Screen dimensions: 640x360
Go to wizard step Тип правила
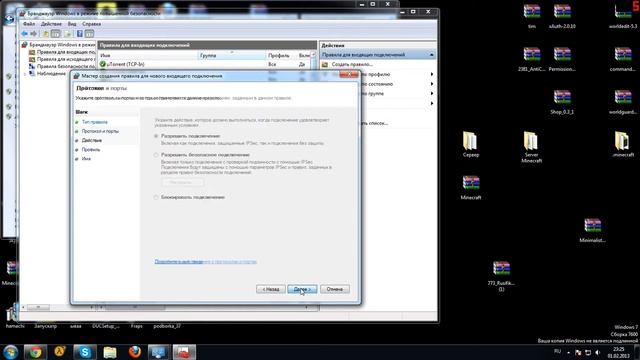[x=95, y=122]
